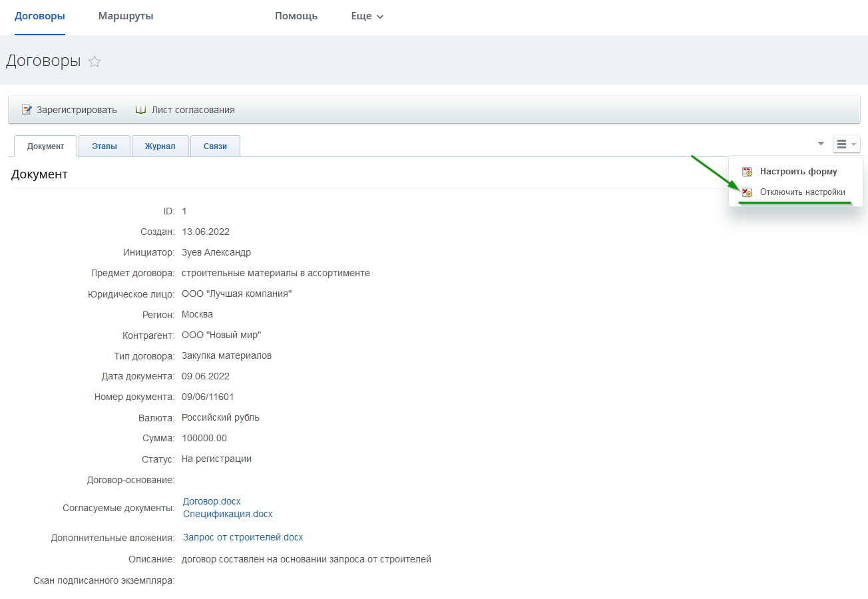Image resolution: width=868 pixels, height=599 pixels.
Task: Click the Лист согласования book icon
Action: pos(140,110)
